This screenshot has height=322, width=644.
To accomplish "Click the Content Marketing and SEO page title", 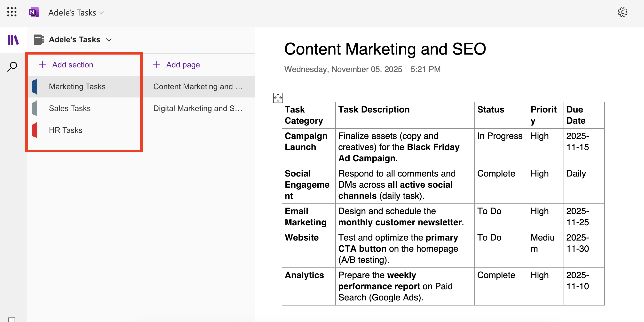I will (385, 48).
